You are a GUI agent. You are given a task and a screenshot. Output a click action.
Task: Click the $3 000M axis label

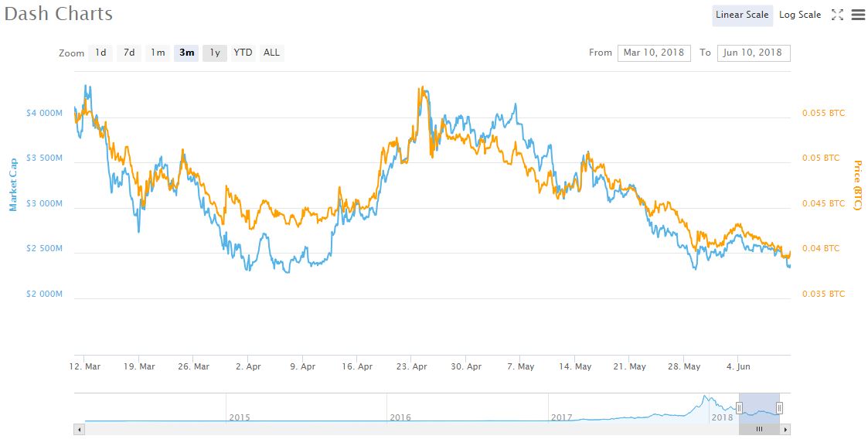pos(44,203)
